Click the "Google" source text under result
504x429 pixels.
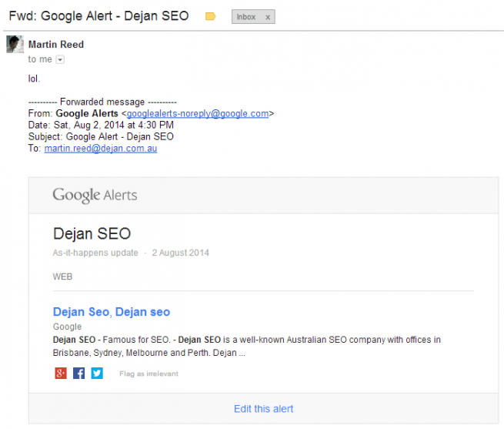click(x=67, y=327)
